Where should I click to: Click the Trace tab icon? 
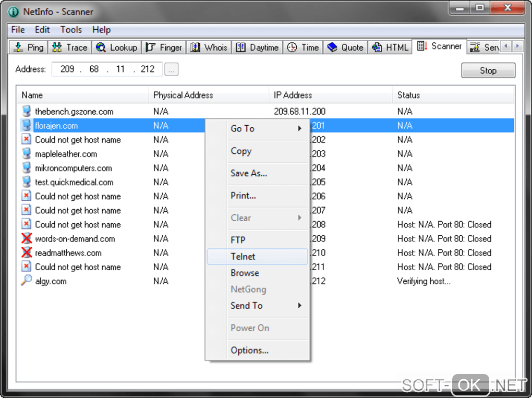tap(57, 47)
